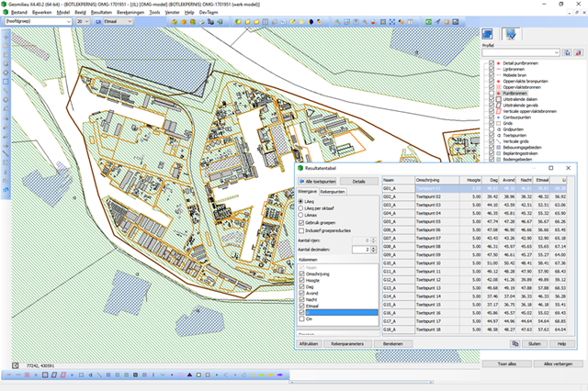Click the dB icon beside the Etmaal dropdown
Image resolution: width=588 pixels, height=391 pixels.
pyautogui.click(x=99, y=20)
